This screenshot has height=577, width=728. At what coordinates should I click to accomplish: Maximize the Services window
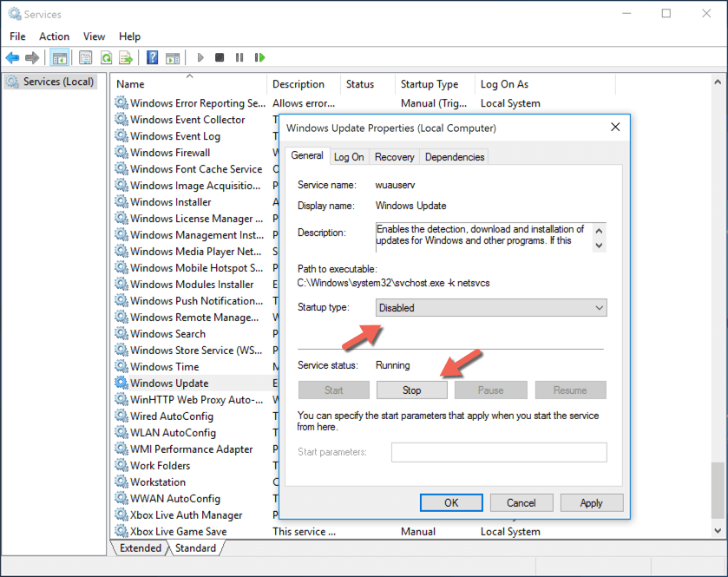point(666,14)
